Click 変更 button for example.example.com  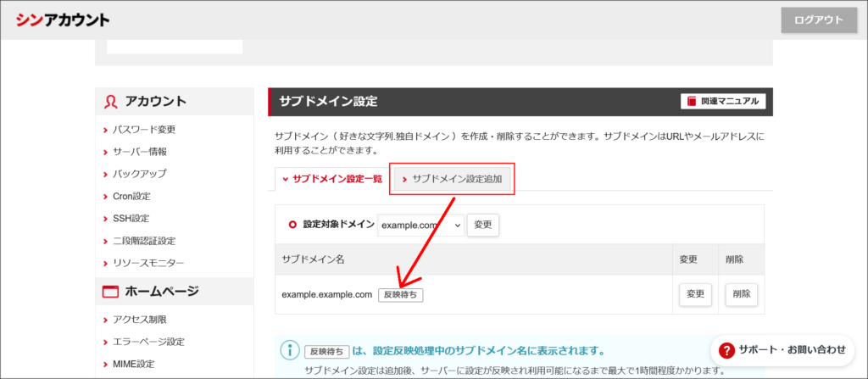pyautogui.click(x=695, y=294)
